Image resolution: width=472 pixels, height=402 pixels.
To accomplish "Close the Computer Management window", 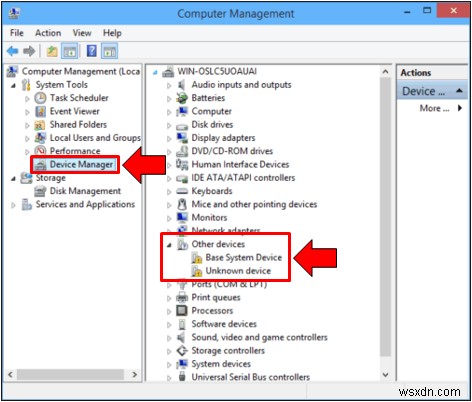I will [453, 11].
